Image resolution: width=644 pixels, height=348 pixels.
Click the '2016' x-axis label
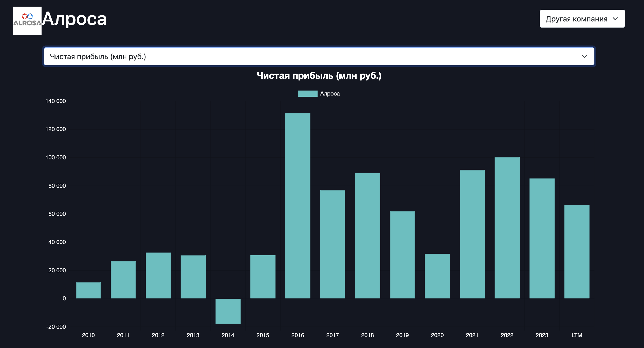(x=298, y=335)
